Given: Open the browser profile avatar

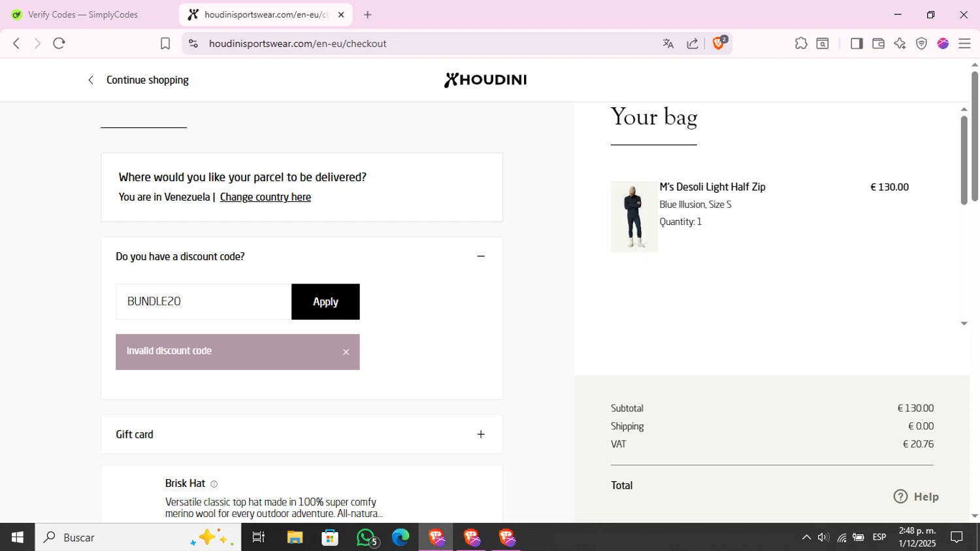Looking at the screenshot, I should pos(943,43).
